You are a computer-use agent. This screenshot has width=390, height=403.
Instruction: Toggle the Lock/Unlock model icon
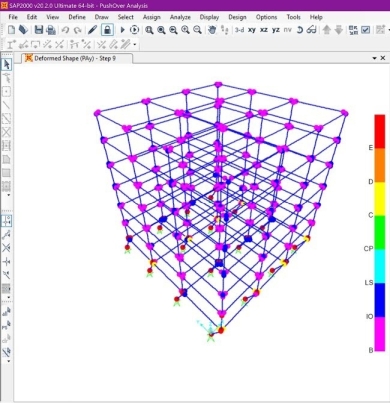[x=107, y=30]
